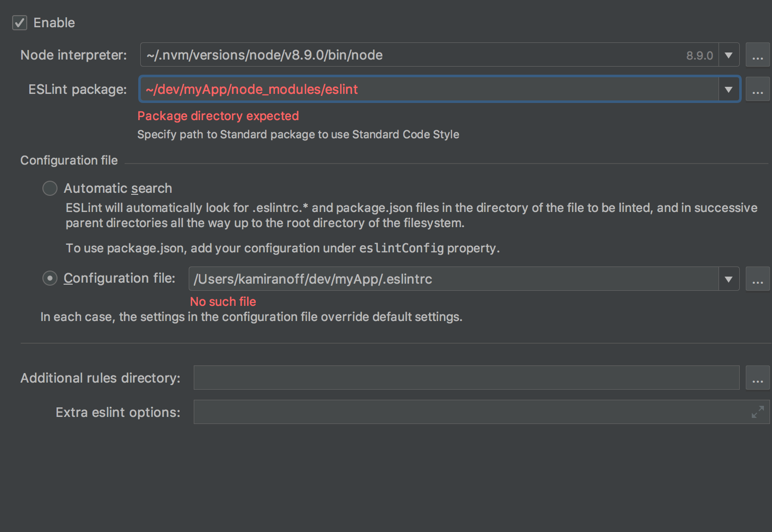Browse for configuration file with ellipsis button
Screen dimensions: 772x532
click(758, 279)
